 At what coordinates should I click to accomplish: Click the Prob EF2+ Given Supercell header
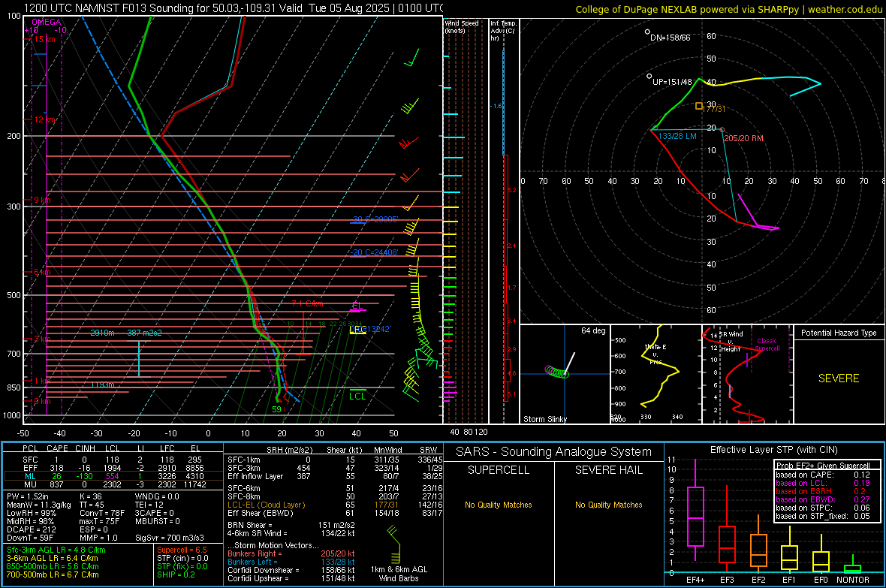pos(823,466)
